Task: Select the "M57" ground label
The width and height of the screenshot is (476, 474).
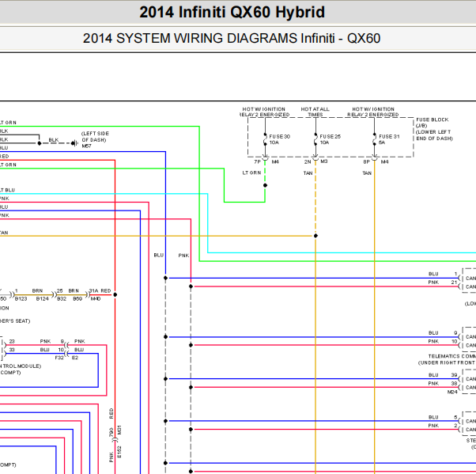Action: pyautogui.click(x=86, y=146)
